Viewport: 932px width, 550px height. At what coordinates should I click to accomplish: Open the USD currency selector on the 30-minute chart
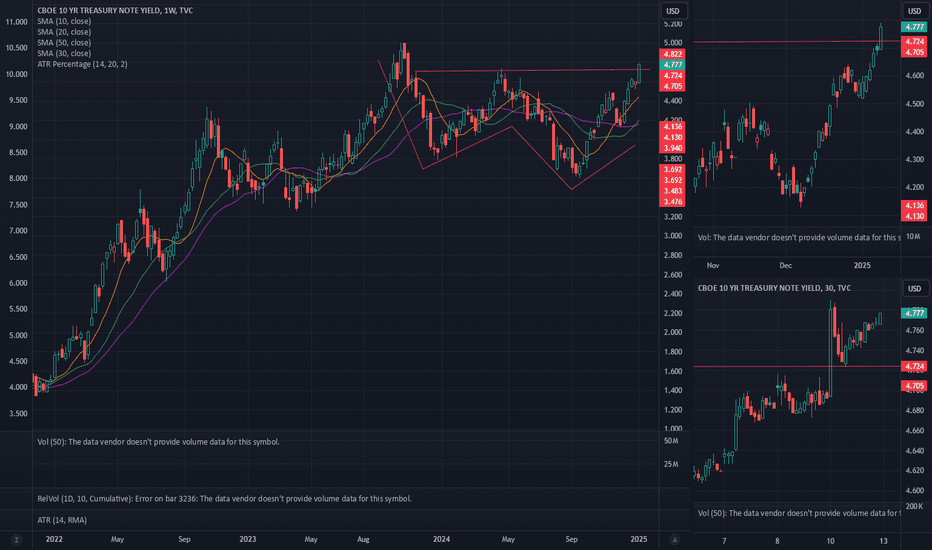pyautogui.click(x=914, y=288)
